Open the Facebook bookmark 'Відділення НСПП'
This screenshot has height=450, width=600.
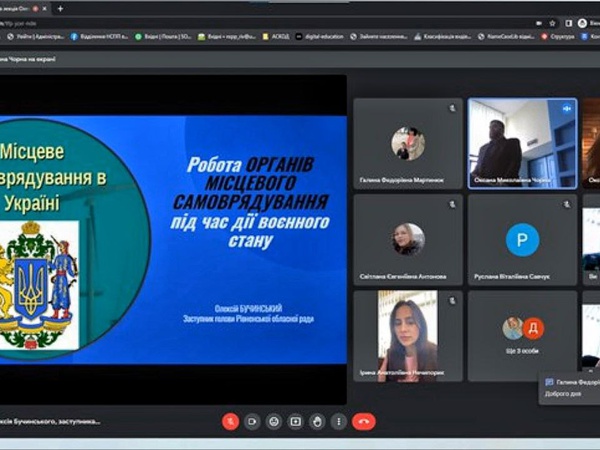(x=99, y=37)
